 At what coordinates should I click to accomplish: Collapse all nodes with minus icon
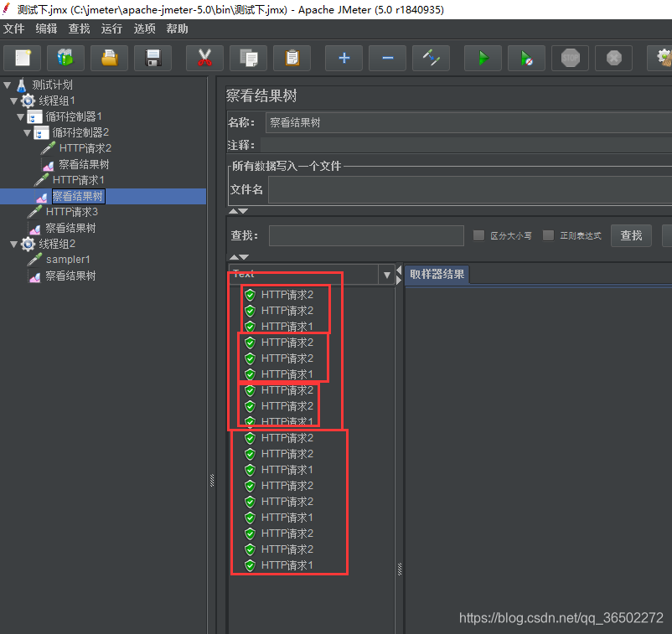click(387, 58)
